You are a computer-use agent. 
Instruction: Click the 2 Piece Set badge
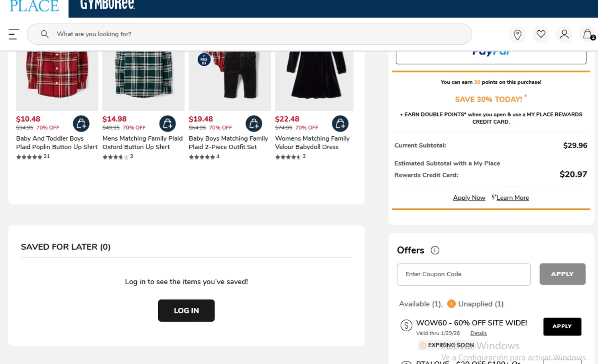point(204,59)
